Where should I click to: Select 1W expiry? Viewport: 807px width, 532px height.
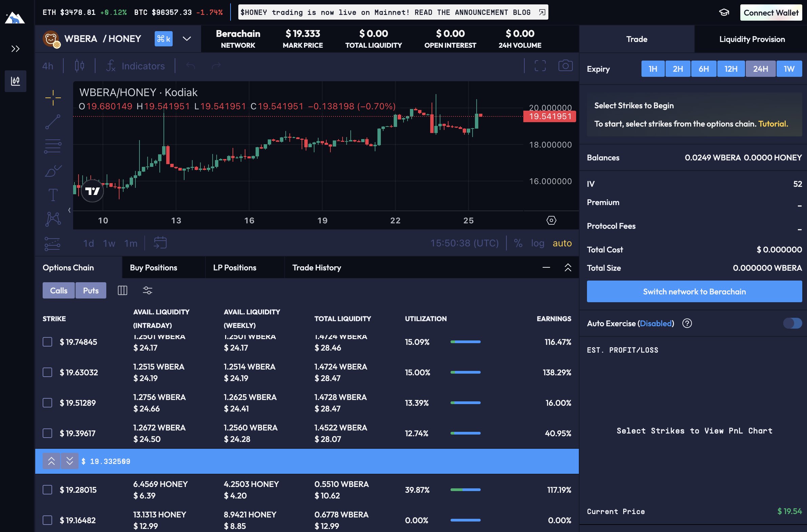coord(789,69)
